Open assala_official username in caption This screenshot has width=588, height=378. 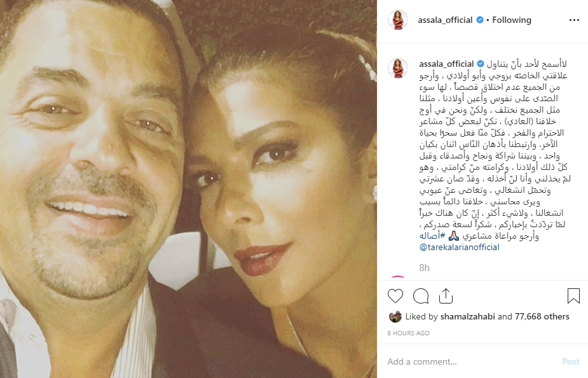pyautogui.click(x=446, y=64)
